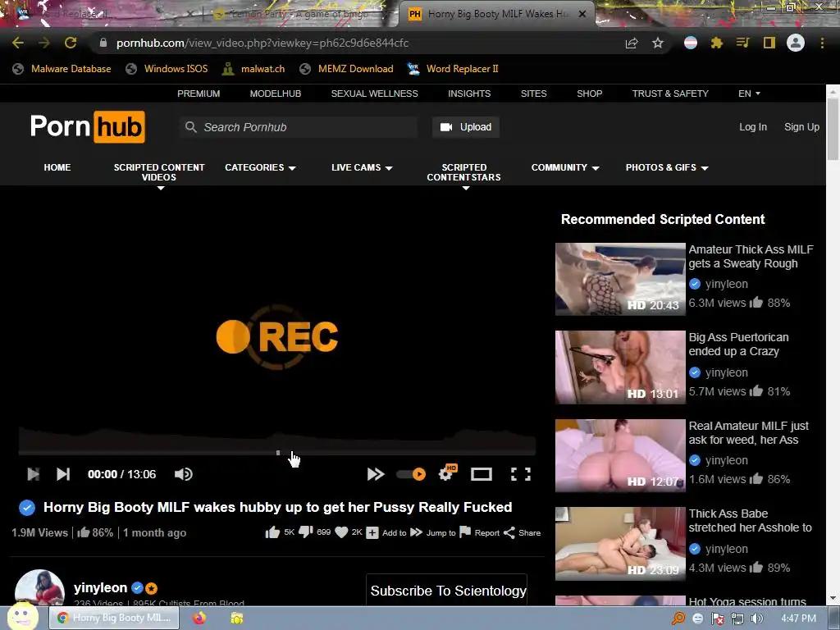
Task: Favorite the video with the heart icon
Action: (341, 532)
